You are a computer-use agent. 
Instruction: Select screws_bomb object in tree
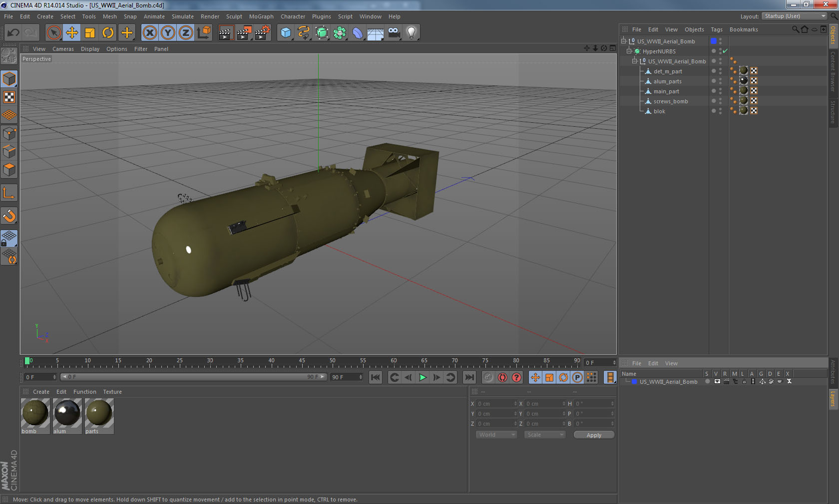point(670,101)
